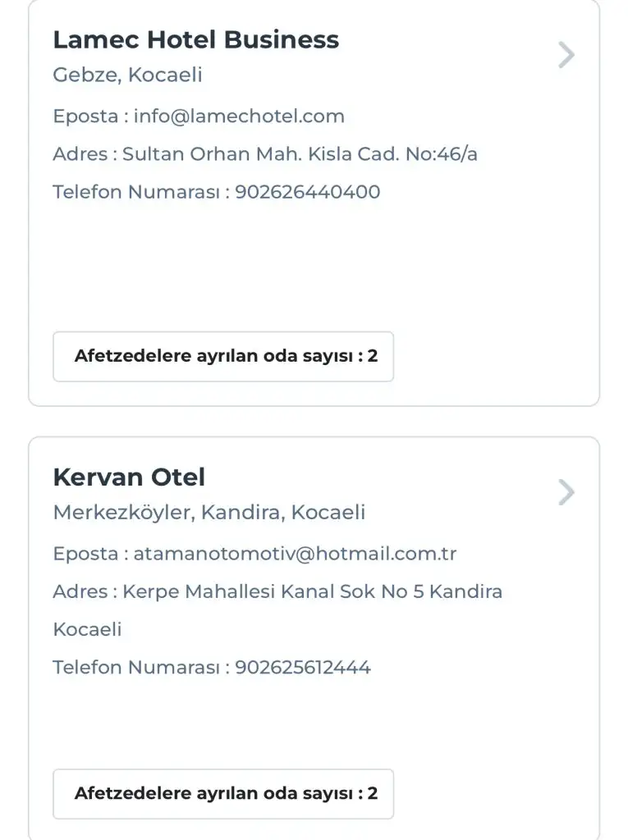Select the Kervan Otel heading

coord(129,477)
